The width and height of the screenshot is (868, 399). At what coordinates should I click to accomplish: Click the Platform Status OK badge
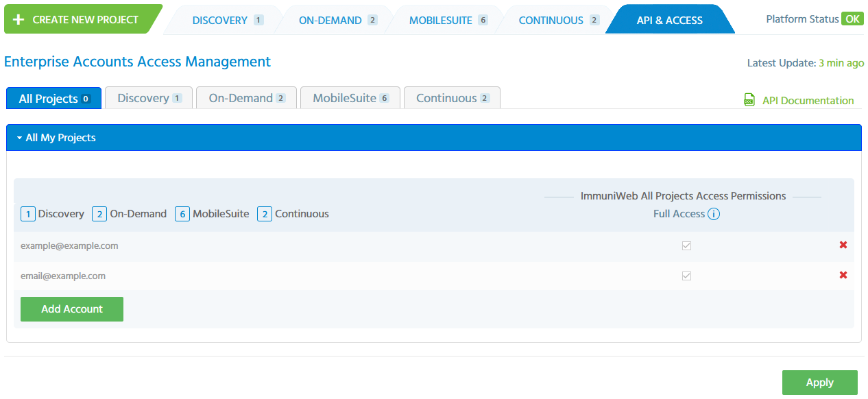point(852,19)
